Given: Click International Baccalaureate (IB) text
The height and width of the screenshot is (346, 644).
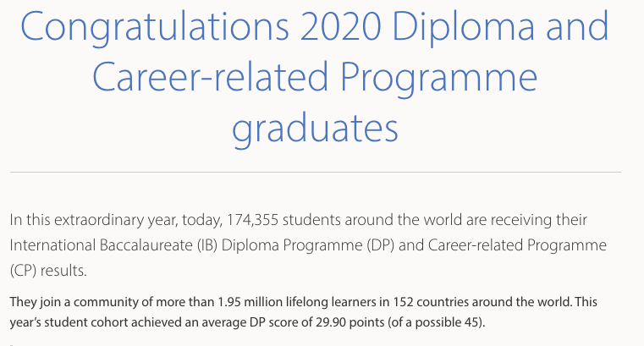Looking at the screenshot, I should click(113, 245).
